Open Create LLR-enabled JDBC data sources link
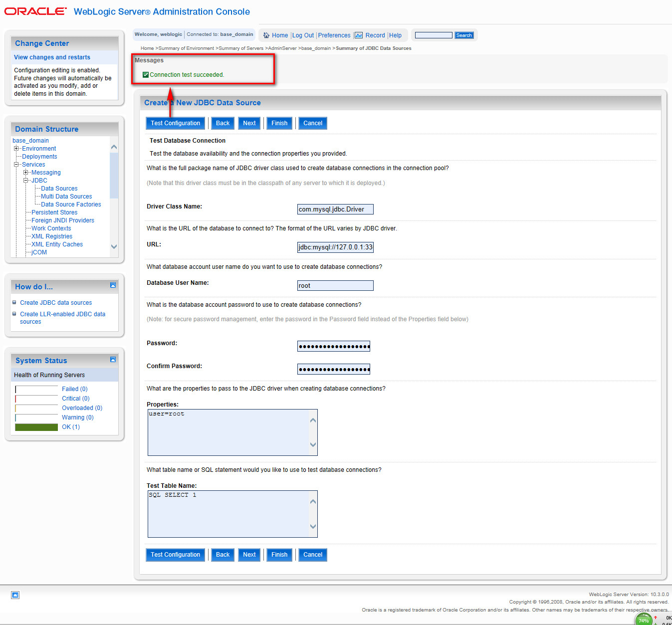Screen dimensions: 672x625 62,318
